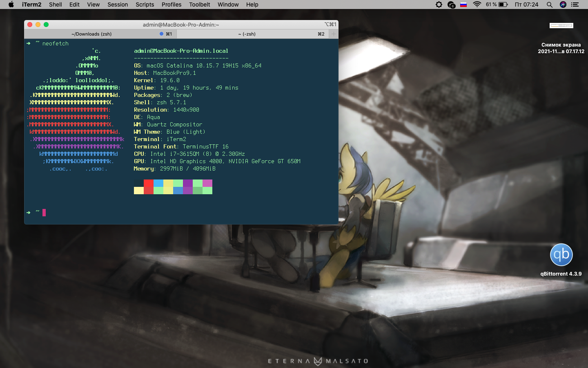
Task: Click the OS line macOS Catalina 10.15.7
Action: 198,65
